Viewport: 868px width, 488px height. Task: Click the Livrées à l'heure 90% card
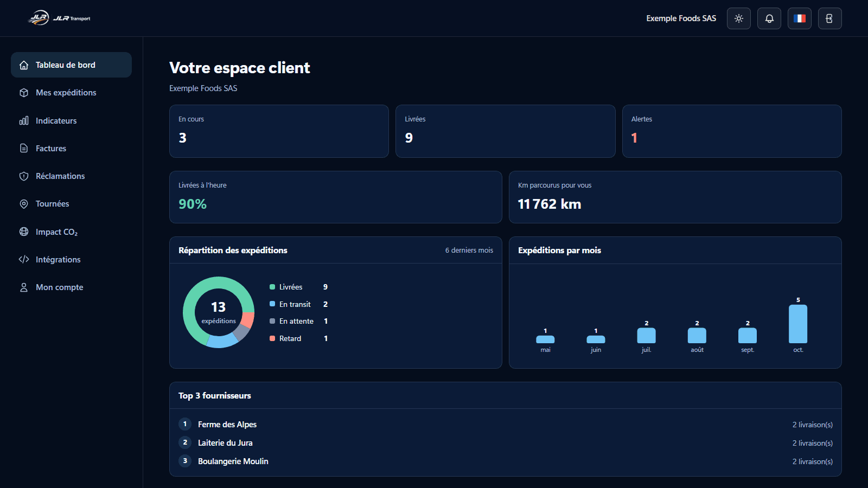coord(336,197)
